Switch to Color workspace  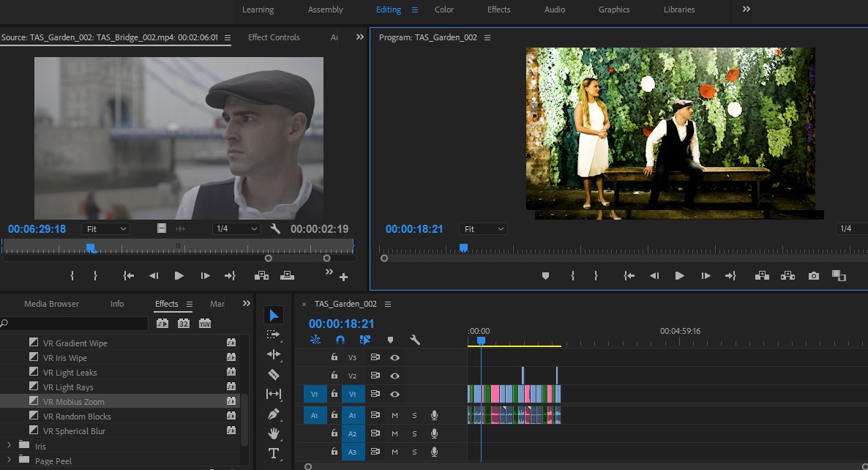coord(444,10)
